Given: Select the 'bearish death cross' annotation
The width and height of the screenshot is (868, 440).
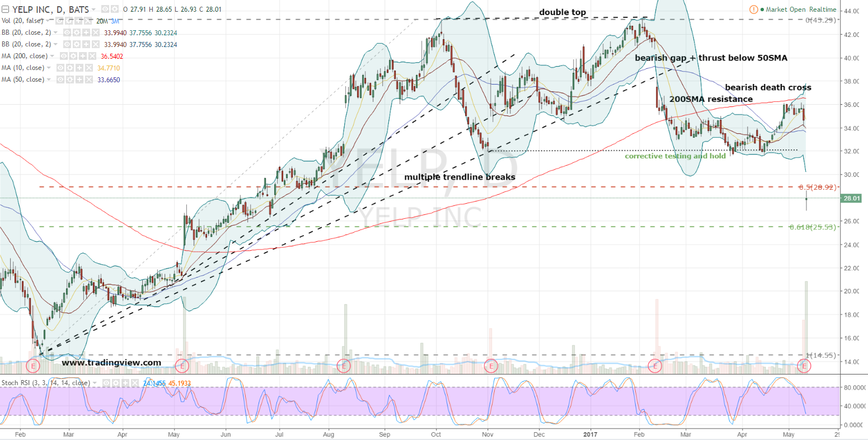Looking at the screenshot, I should click(x=768, y=87).
